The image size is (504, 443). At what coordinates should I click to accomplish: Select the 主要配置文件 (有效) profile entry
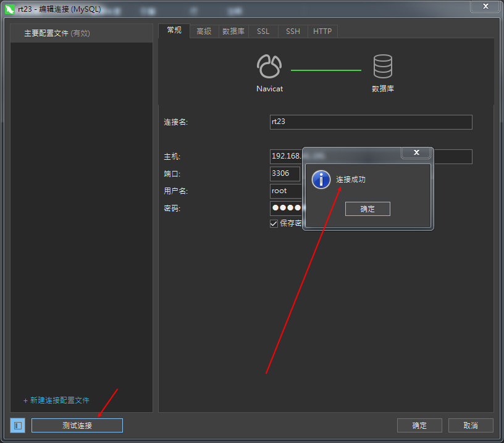coord(82,33)
